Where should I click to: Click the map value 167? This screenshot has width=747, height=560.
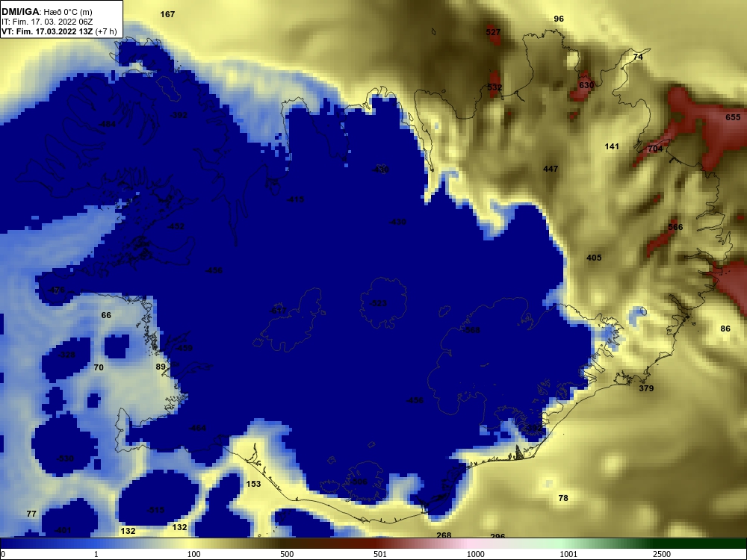(x=167, y=14)
